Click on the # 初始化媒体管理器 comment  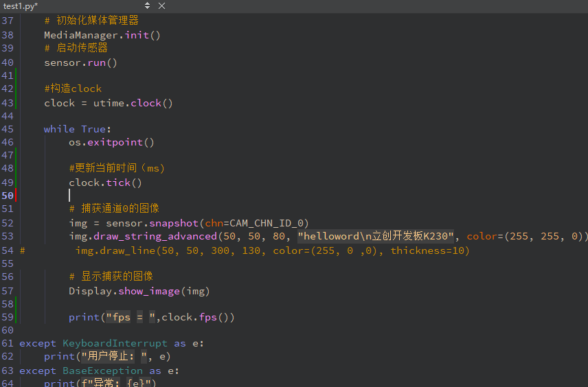91,20
